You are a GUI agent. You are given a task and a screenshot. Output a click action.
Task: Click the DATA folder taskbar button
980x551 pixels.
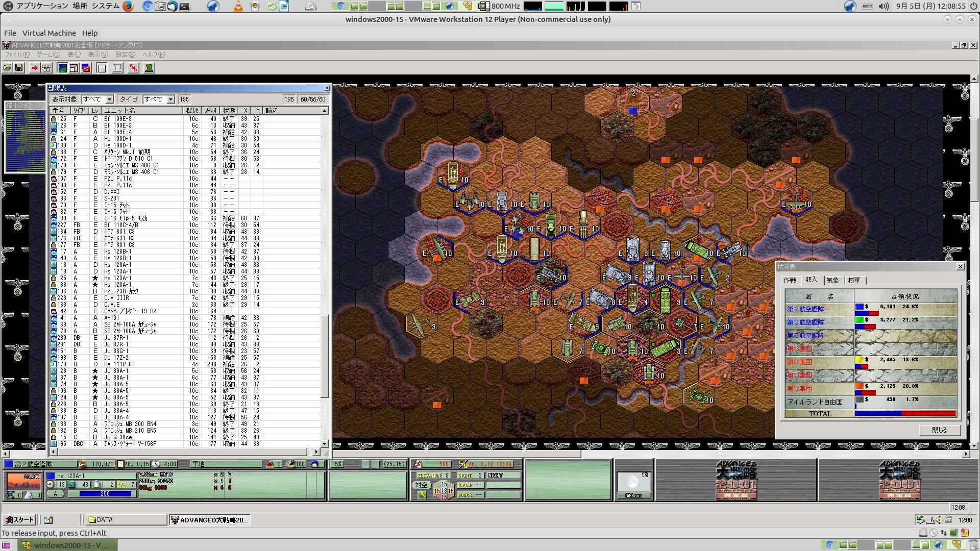[x=126, y=520]
